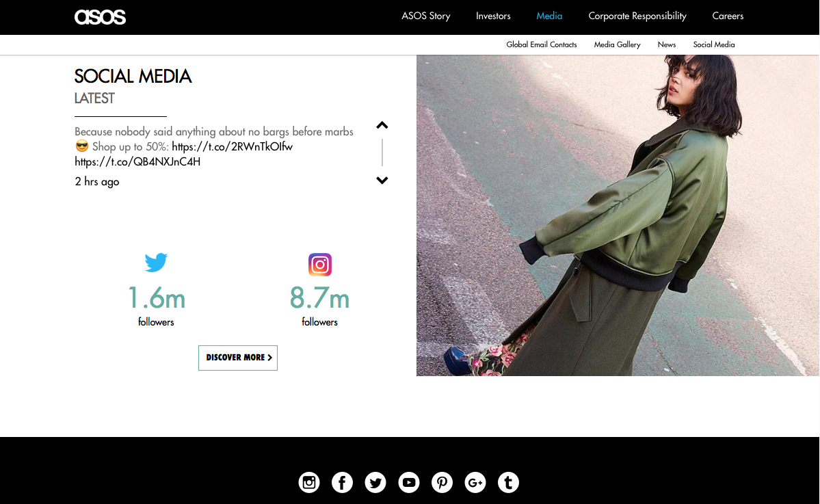Open Tumblr from the footer icons
Image resolution: width=820 pixels, height=504 pixels.
(x=508, y=482)
